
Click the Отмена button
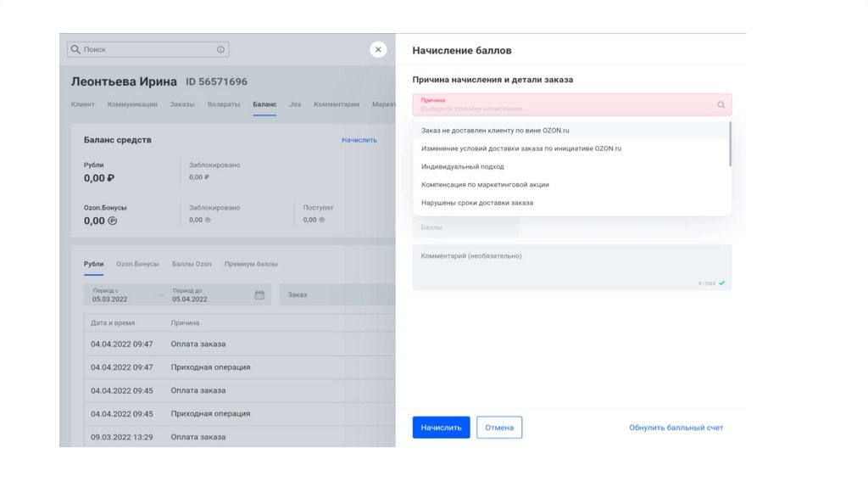coord(499,428)
